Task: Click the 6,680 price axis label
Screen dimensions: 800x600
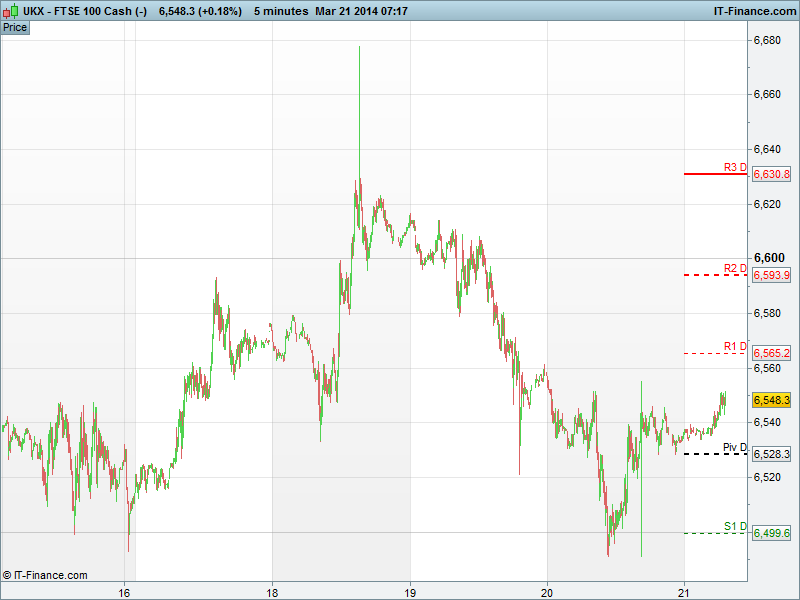Action: tap(767, 41)
